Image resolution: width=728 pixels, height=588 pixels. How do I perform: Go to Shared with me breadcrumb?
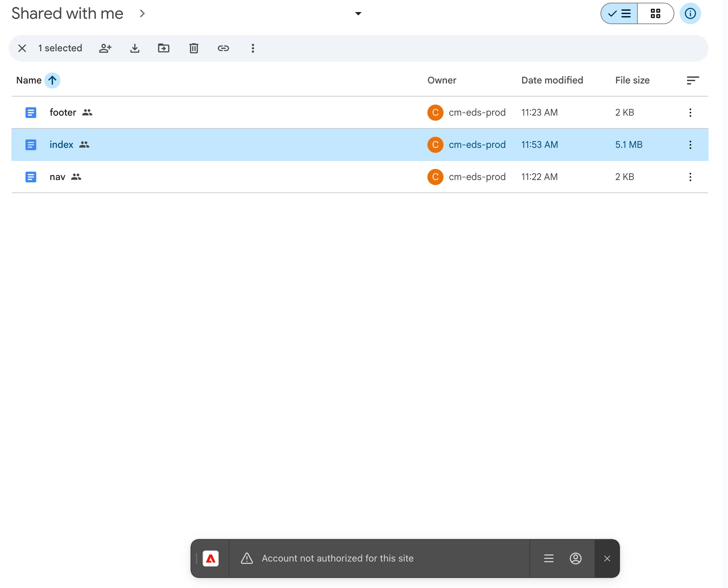tap(67, 13)
